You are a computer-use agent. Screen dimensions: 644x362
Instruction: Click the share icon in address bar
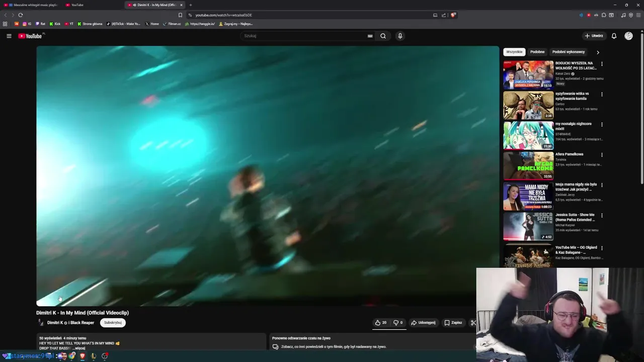(444, 15)
